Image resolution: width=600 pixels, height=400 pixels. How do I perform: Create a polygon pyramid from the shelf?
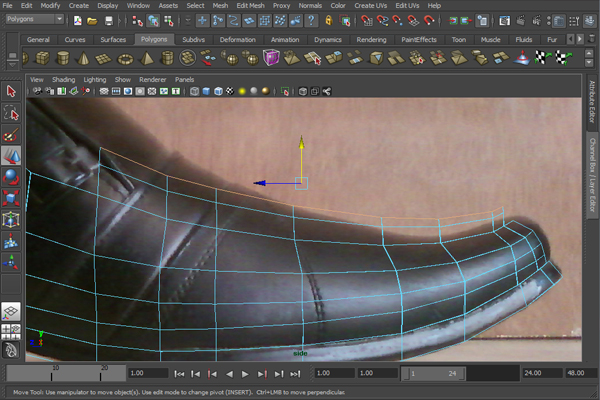pyautogui.click(x=146, y=58)
